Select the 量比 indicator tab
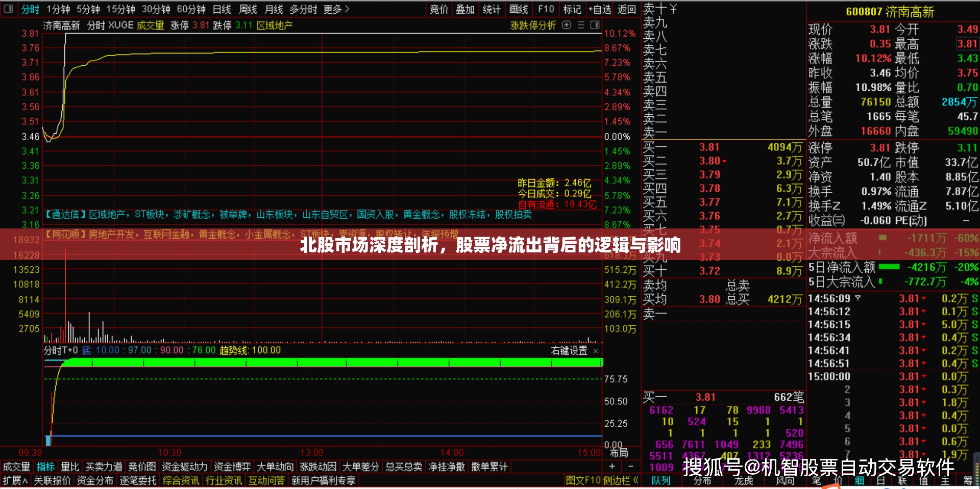Screen dimensions: 980x489 coord(70,467)
